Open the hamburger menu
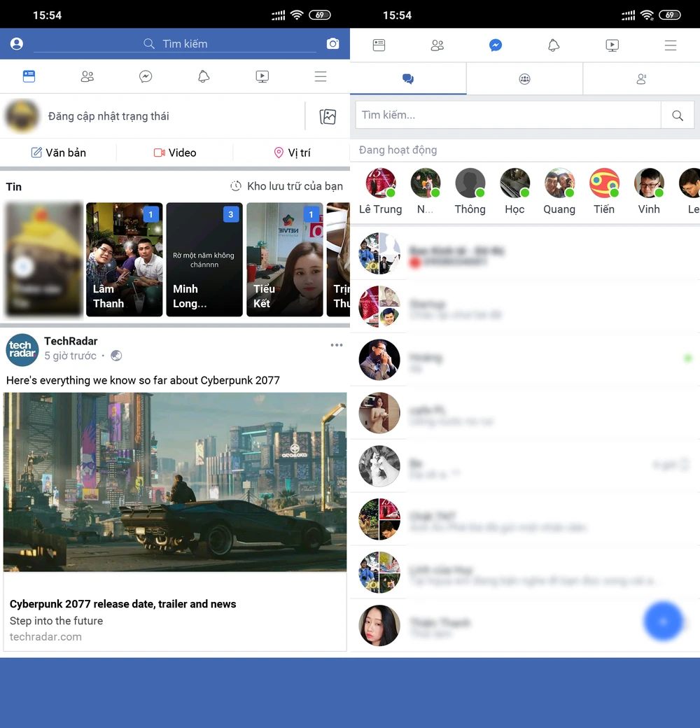Image resolution: width=700 pixels, height=728 pixels. [x=321, y=76]
